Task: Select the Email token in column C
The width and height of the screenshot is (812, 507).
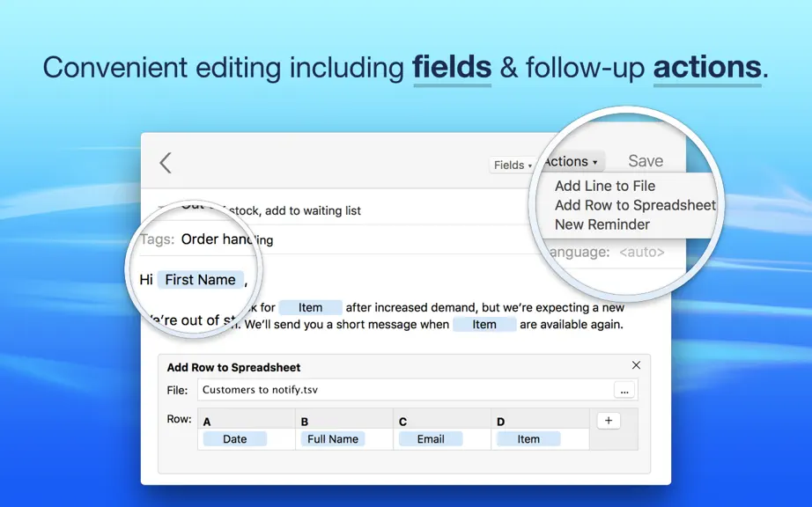Action: tap(431, 439)
